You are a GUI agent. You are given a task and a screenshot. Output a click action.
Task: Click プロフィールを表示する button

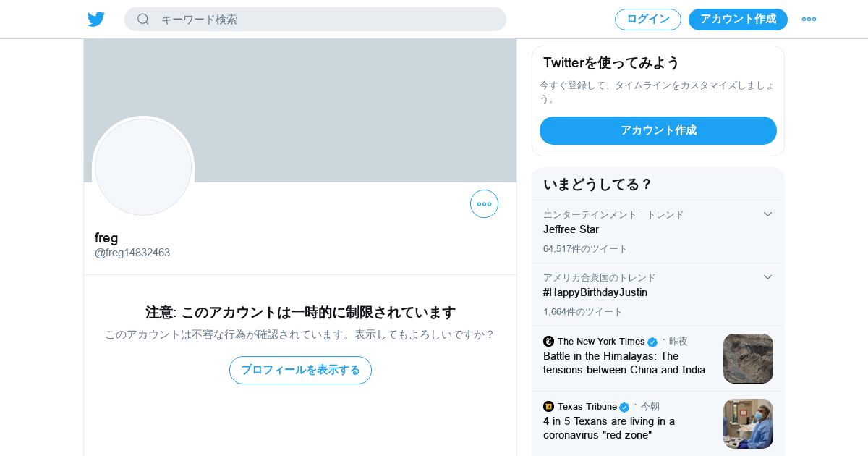coord(300,370)
